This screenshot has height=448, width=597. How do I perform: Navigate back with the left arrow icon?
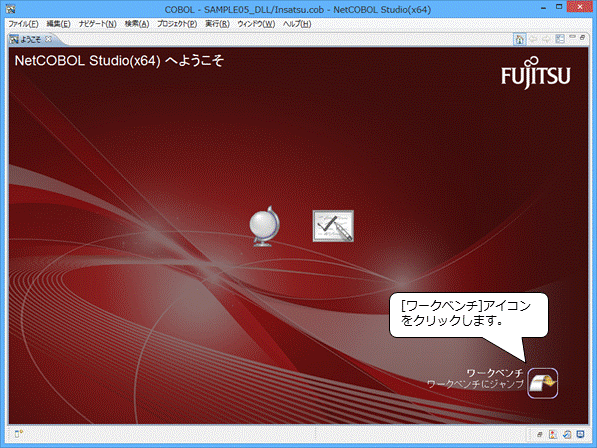[533, 39]
